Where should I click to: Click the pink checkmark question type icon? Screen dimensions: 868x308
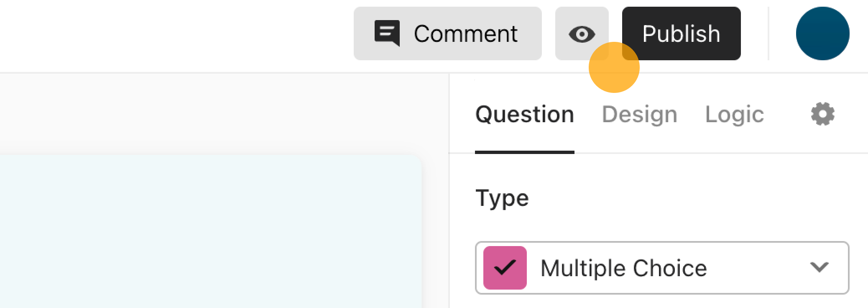tap(505, 268)
